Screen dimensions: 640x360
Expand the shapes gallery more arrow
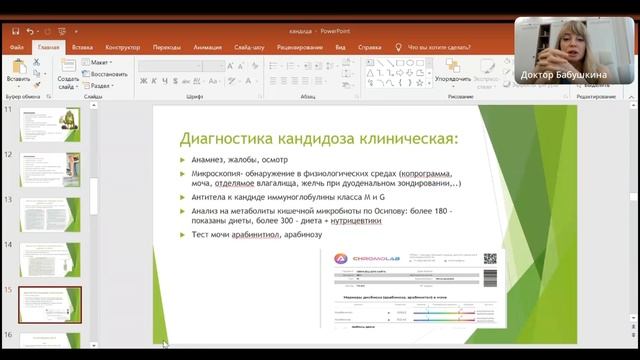coord(429,83)
